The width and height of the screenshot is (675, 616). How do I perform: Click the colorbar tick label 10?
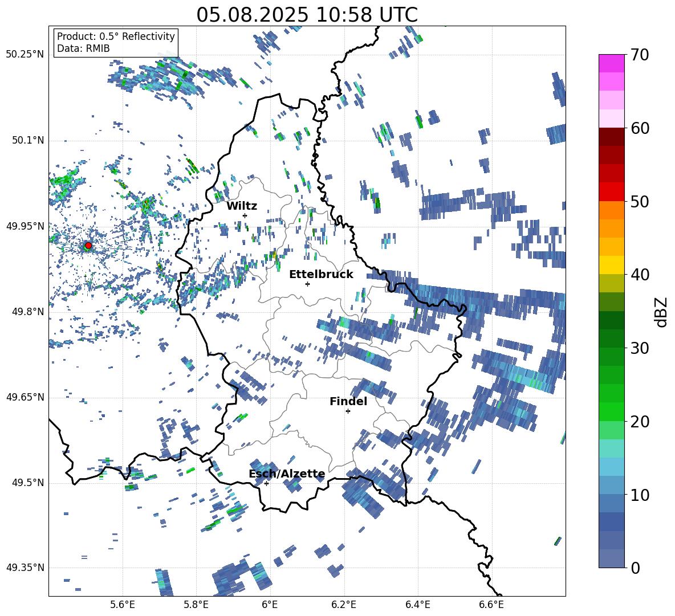[639, 495]
